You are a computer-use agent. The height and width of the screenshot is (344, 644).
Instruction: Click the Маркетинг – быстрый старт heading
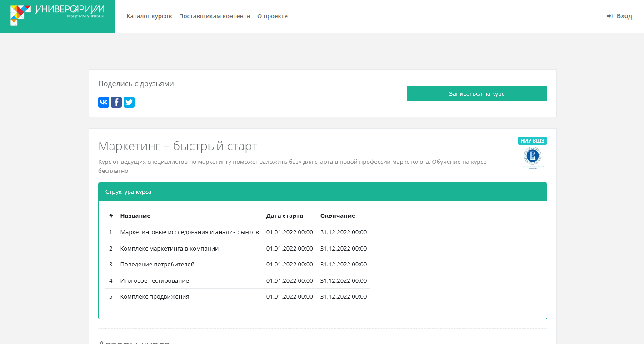point(178,146)
